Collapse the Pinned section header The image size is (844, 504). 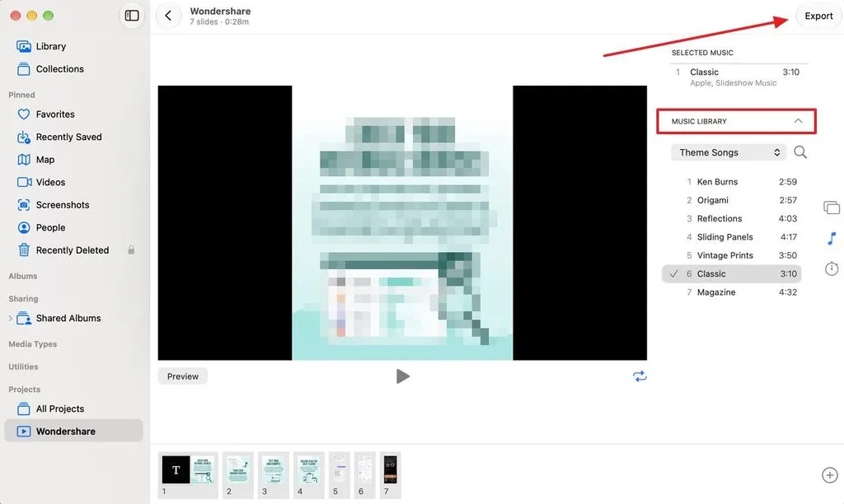click(x=21, y=95)
